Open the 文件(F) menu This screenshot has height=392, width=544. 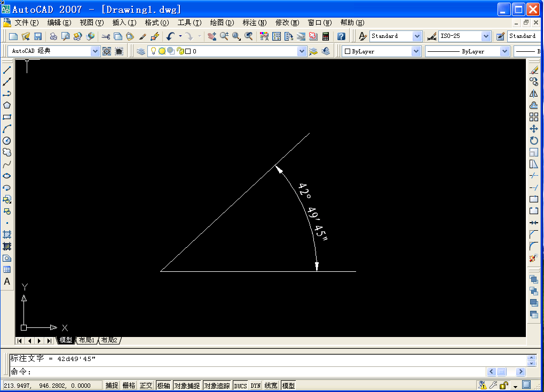[x=26, y=23]
